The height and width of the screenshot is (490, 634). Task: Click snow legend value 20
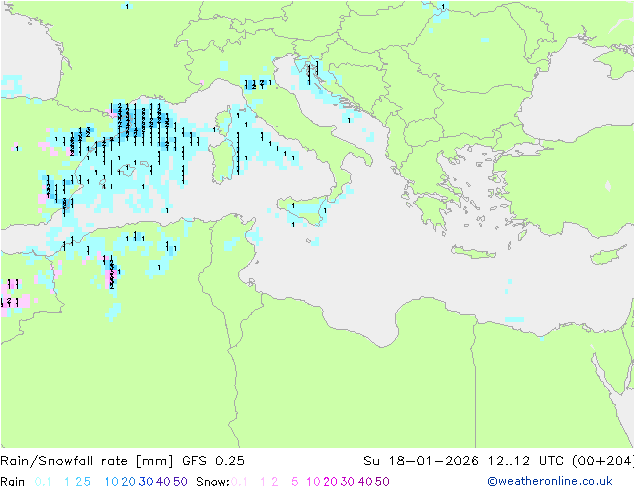(x=330, y=482)
